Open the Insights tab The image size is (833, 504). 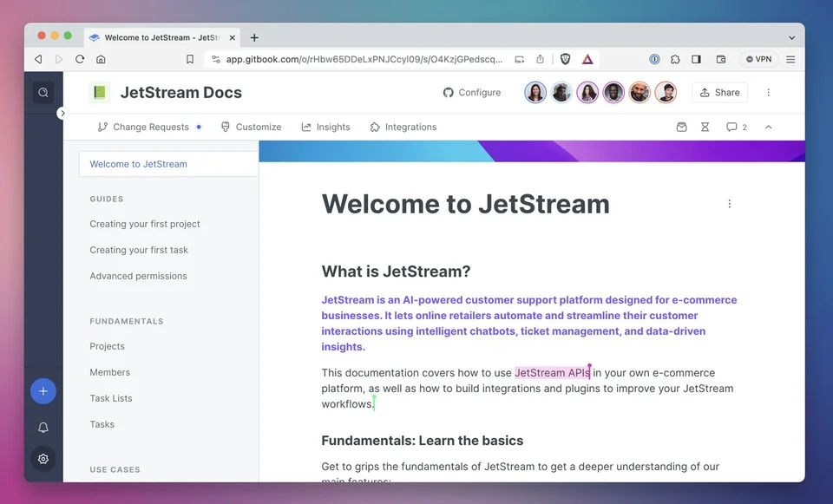point(325,127)
